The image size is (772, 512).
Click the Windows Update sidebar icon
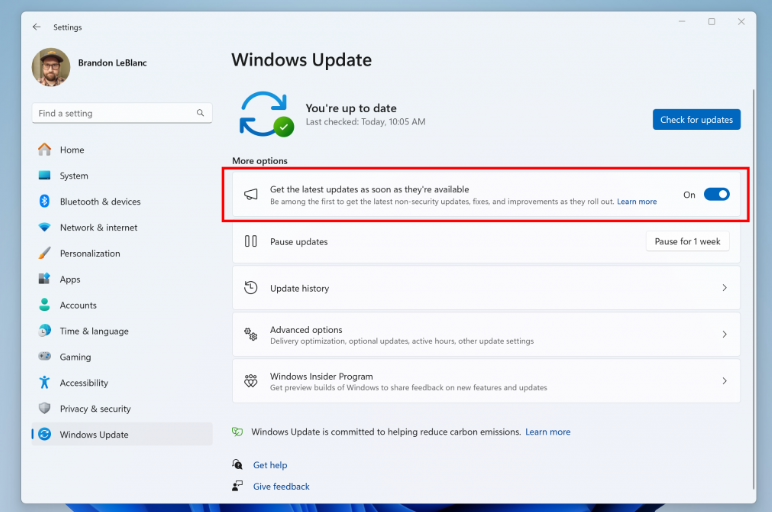[44, 434]
